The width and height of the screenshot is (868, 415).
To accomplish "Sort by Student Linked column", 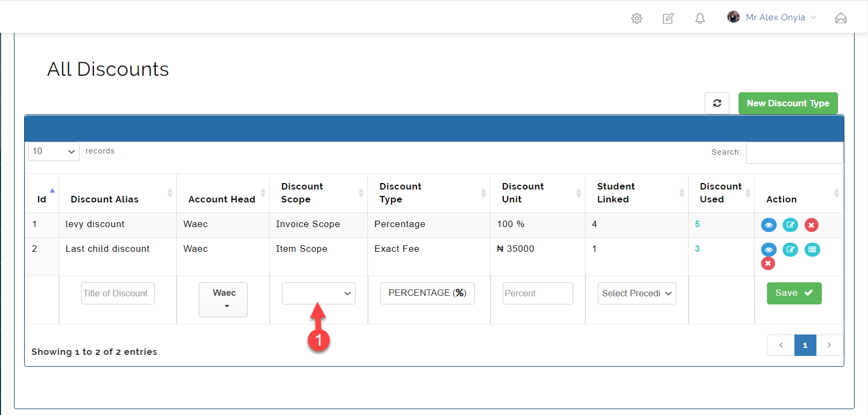I will (636, 193).
